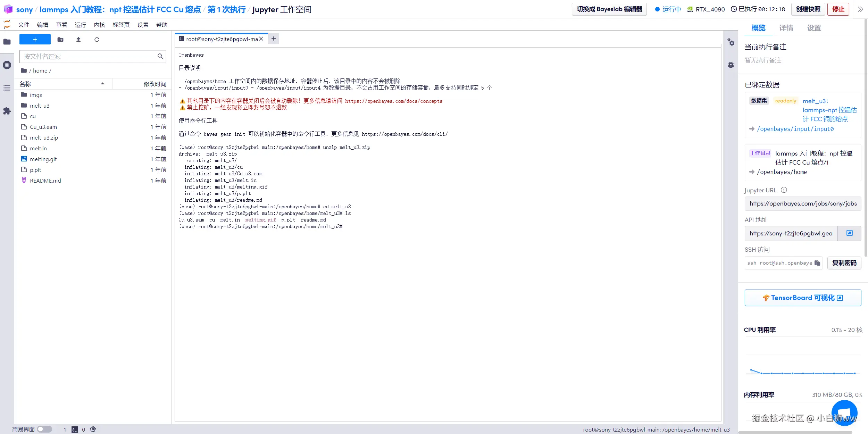Screen dimensions: 868x434
Task: Open the melt_u3 folder in file list
Action: click(x=40, y=106)
